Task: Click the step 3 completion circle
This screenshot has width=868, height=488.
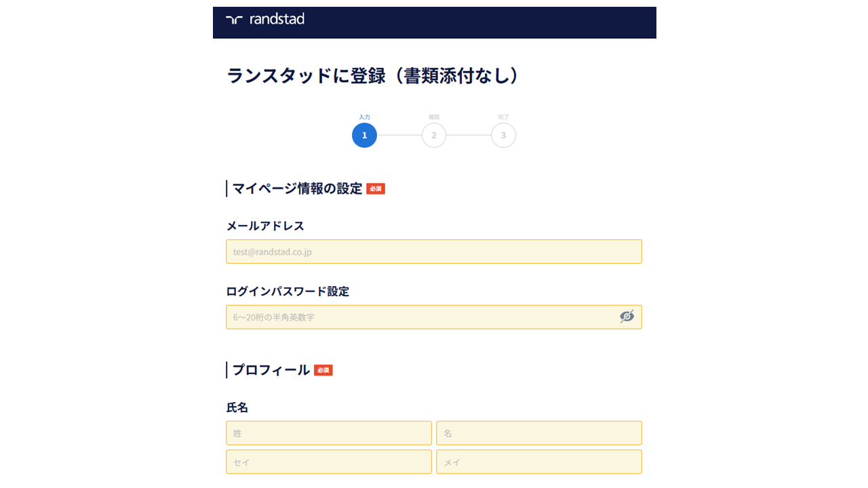Action: pos(503,135)
